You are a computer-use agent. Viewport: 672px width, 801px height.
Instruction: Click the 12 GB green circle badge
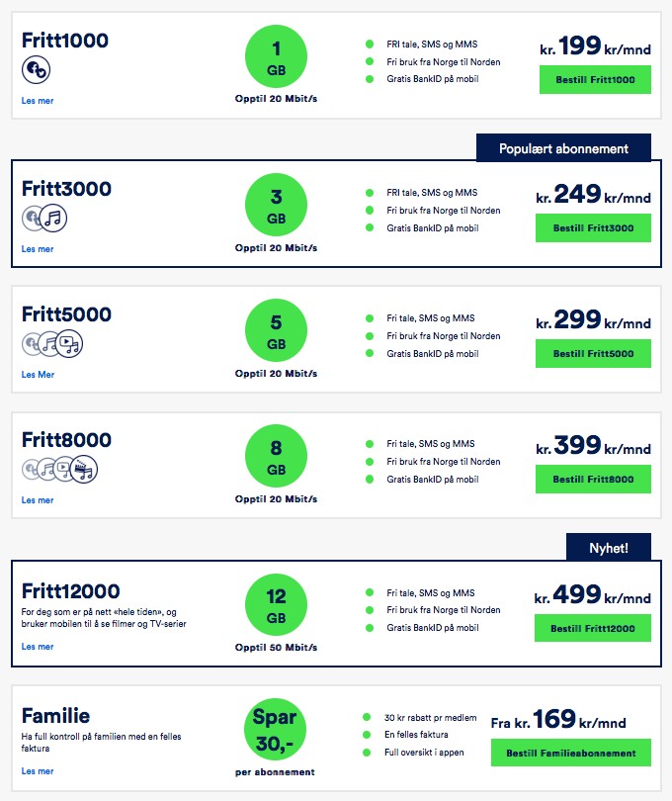coord(277,604)
